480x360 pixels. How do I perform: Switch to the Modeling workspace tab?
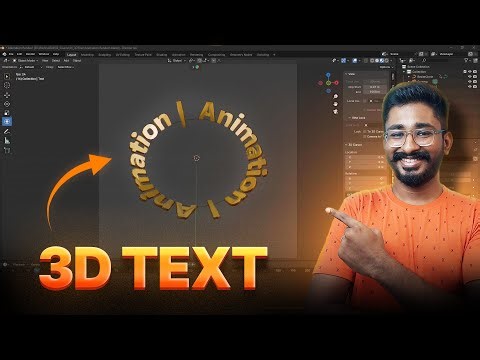87,55
